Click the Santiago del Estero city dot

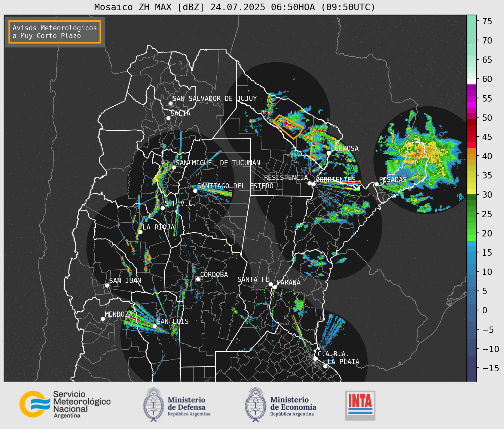point(195,191)
